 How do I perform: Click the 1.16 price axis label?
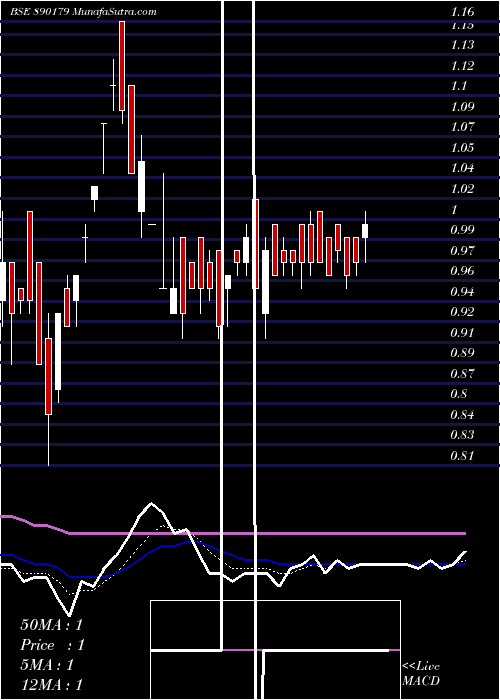[x=462, y=12]
